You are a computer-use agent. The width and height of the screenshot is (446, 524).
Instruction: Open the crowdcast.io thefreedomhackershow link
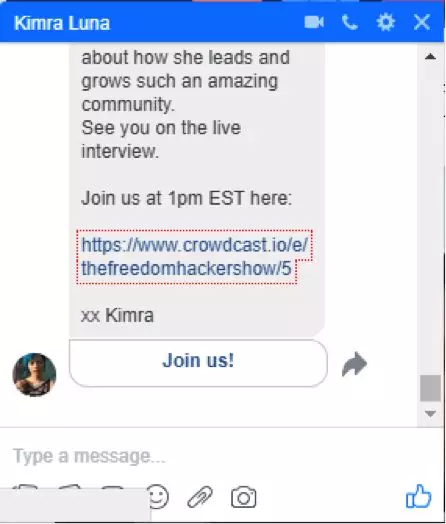(x=194, y=257)
